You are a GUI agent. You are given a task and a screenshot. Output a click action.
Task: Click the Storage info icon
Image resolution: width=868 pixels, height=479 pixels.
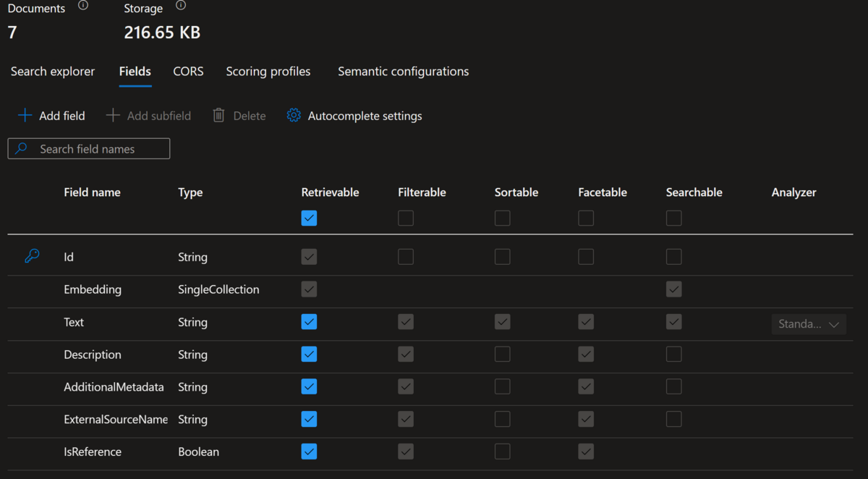click(181, 6)
